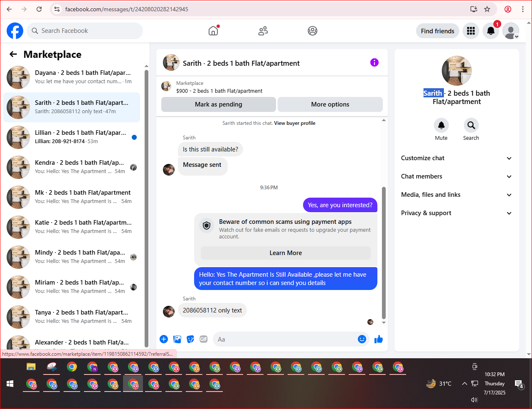Click the More options button
Image resolution: width=532 pixels, height=409 pixels.
pos(330,104)
